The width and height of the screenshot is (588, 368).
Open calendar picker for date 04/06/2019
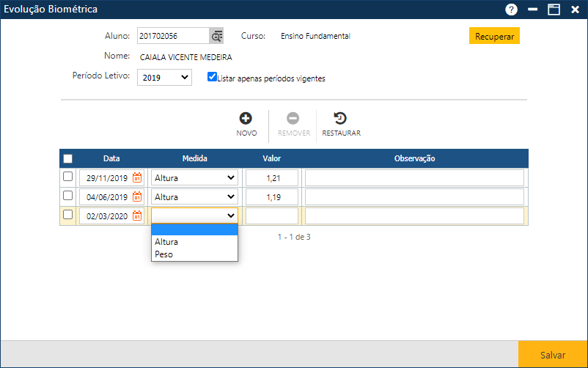[x=137, y=196]
